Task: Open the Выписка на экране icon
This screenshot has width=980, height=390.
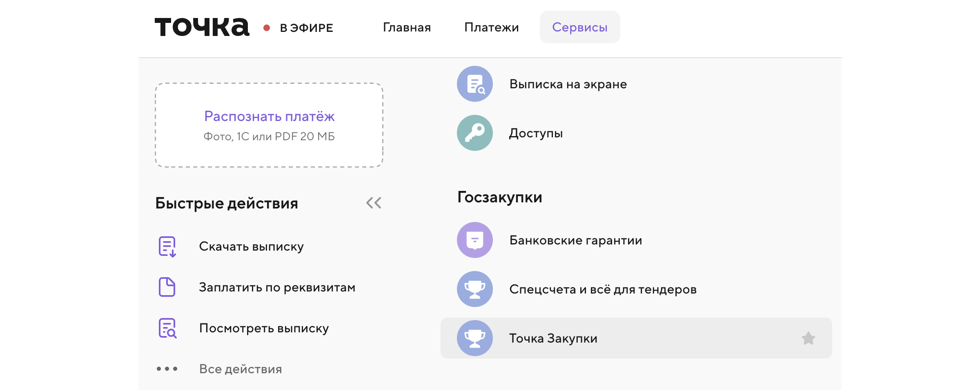Action: click(x=474, y=84)
